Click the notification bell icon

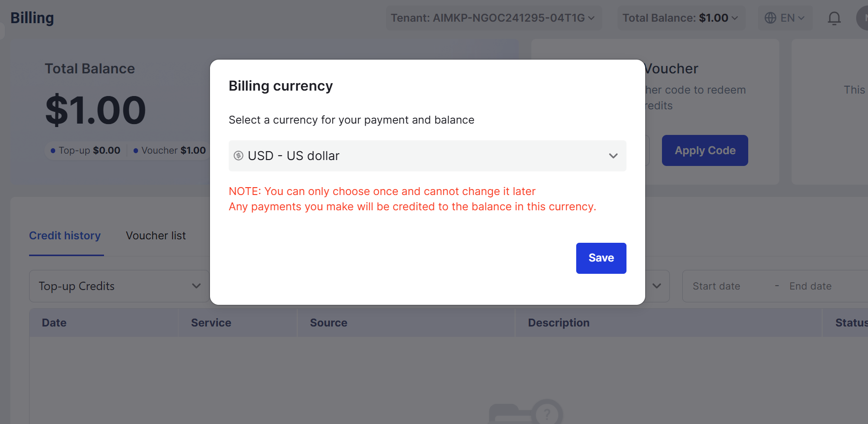tap(834, 18)
